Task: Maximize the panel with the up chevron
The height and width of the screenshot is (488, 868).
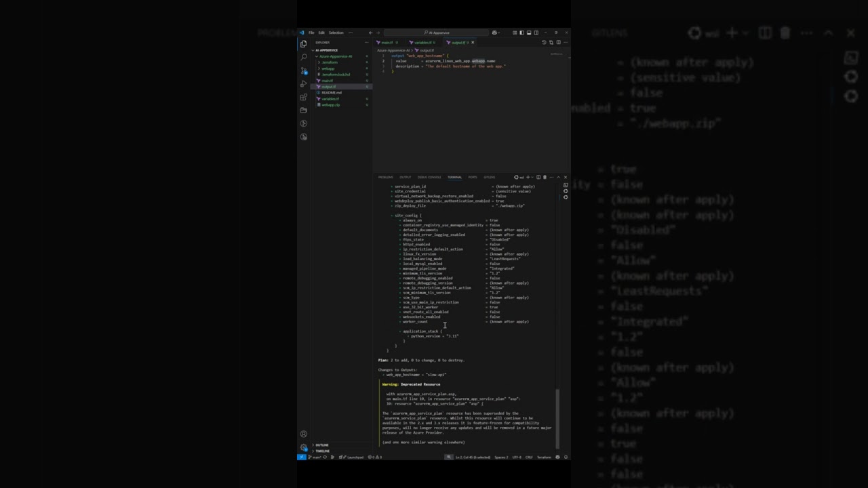Action: point(558,177)
